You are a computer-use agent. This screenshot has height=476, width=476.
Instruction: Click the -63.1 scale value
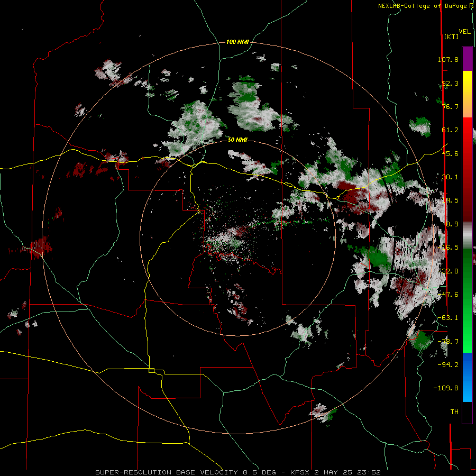click(x=448, y=318)
